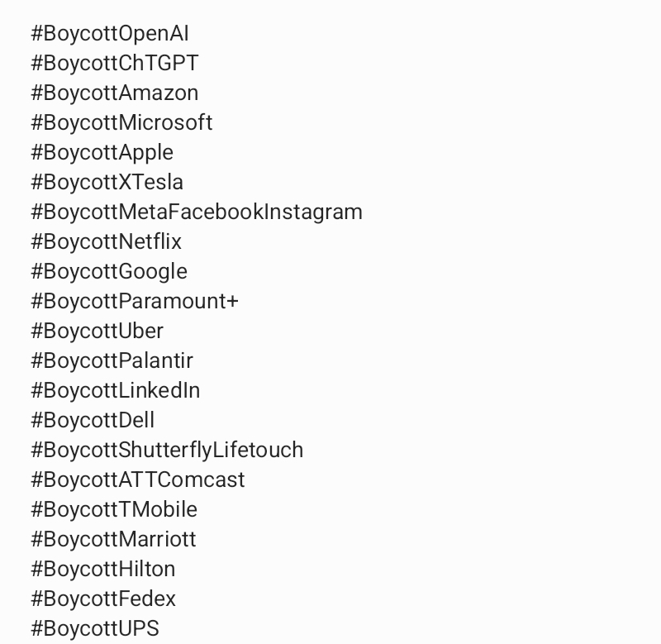Select the #BoycottGoogle hashtag link
Screen dimensions: 661x644
(x=109, y=272)
